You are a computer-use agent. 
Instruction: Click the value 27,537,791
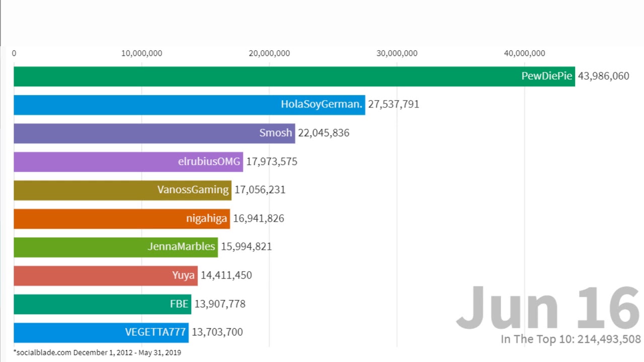[393, 105]
